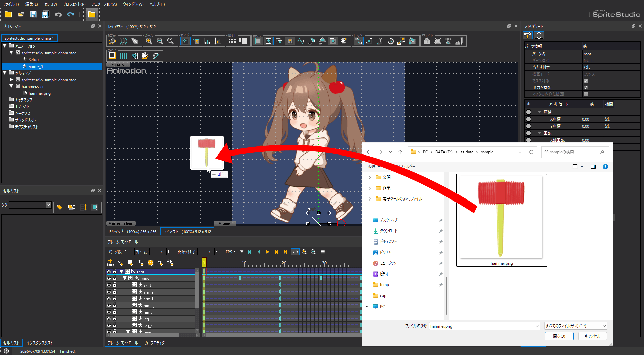
Task: Open the アニメーション(A) menu
Action: [104, 4]
